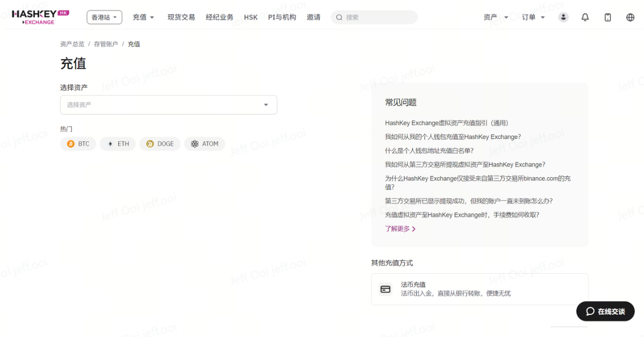Open FAQ 我如何从第三方交易所提现虚拟资产

pos(465,165)
